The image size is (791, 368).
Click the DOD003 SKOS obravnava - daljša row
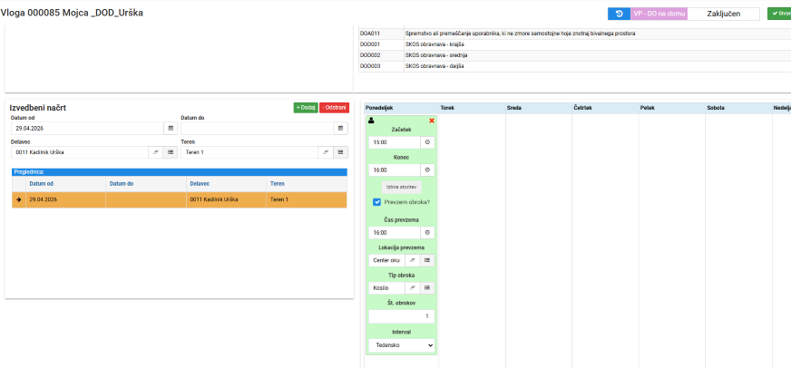pyautogui.click(x=575, y=66)
